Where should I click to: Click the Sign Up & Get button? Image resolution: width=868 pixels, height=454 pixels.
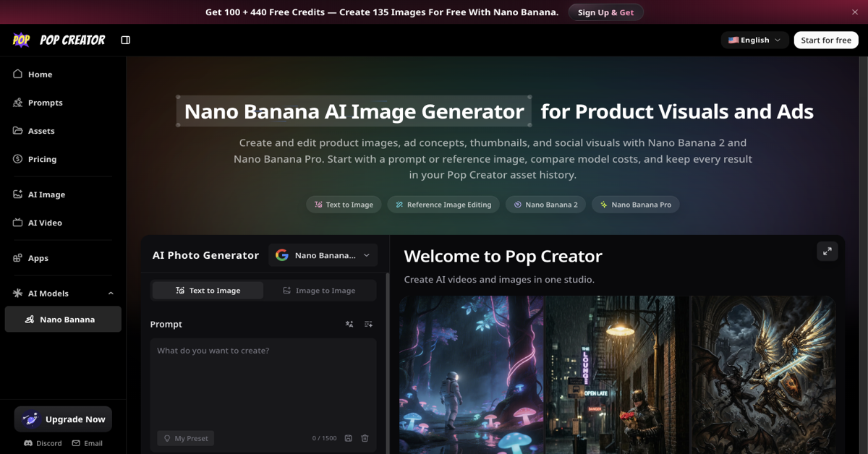click(605, 12)
